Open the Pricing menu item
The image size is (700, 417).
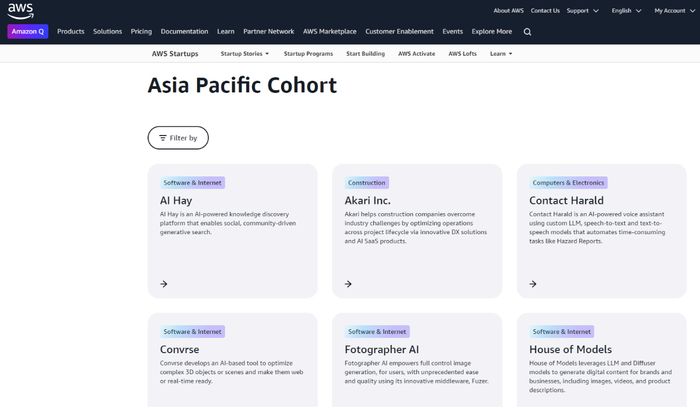coord(141,32)
